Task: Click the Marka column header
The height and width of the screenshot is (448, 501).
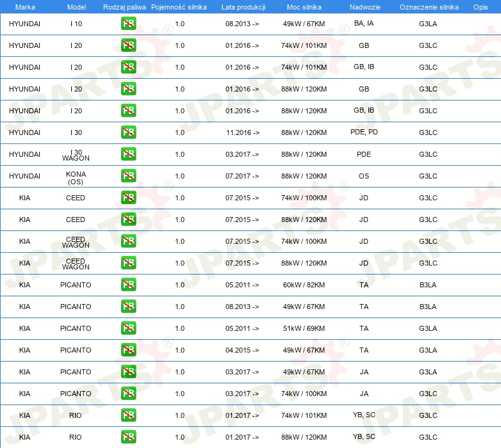Action: (25, 7)
